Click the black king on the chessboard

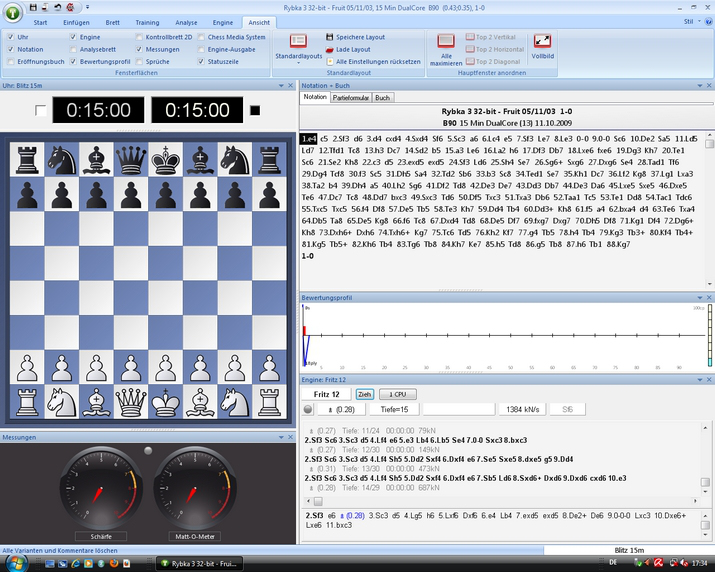coord(166,160)
